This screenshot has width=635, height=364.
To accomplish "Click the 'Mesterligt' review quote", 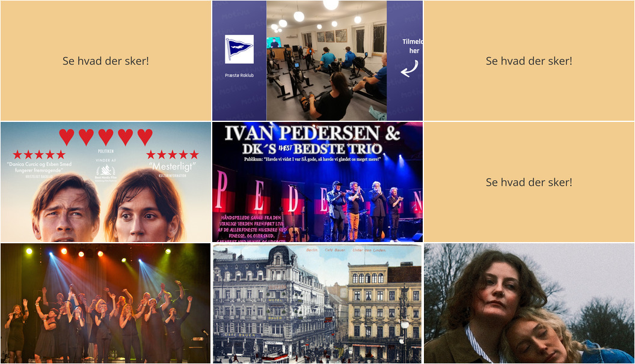I will coord(172,166).
